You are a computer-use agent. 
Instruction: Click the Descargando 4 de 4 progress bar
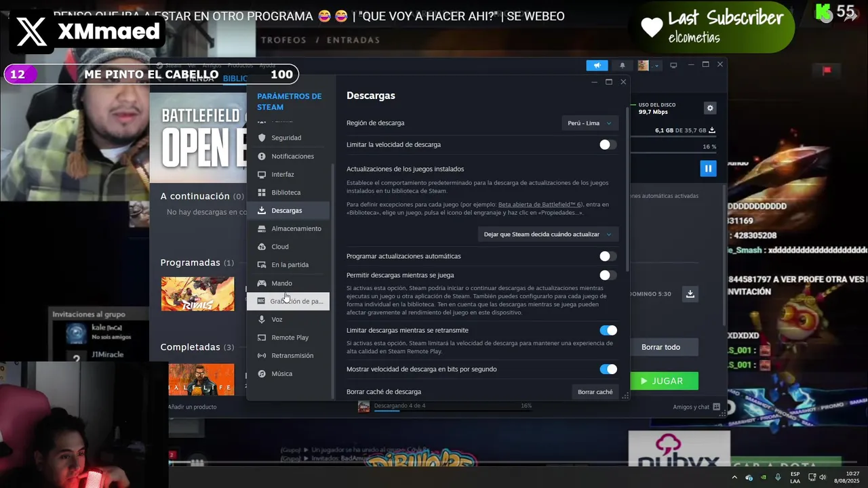tap(452, 409)
